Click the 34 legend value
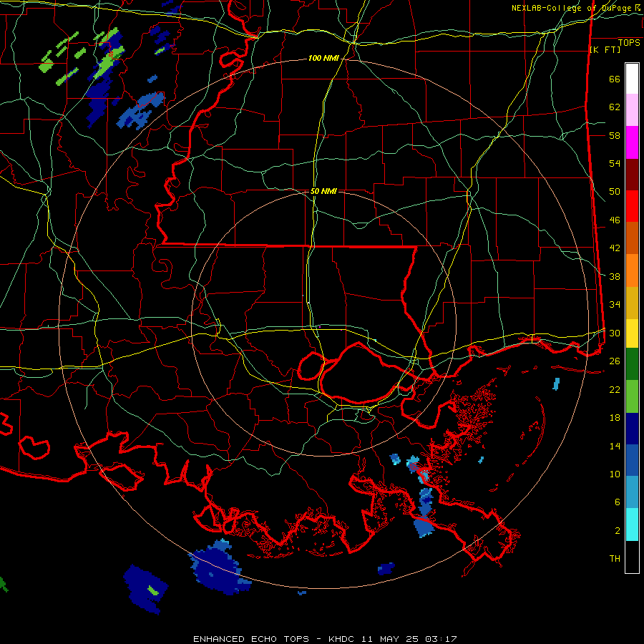Image resolution: width=644 pixels, height=644 pixels. [x=615, y=304]
